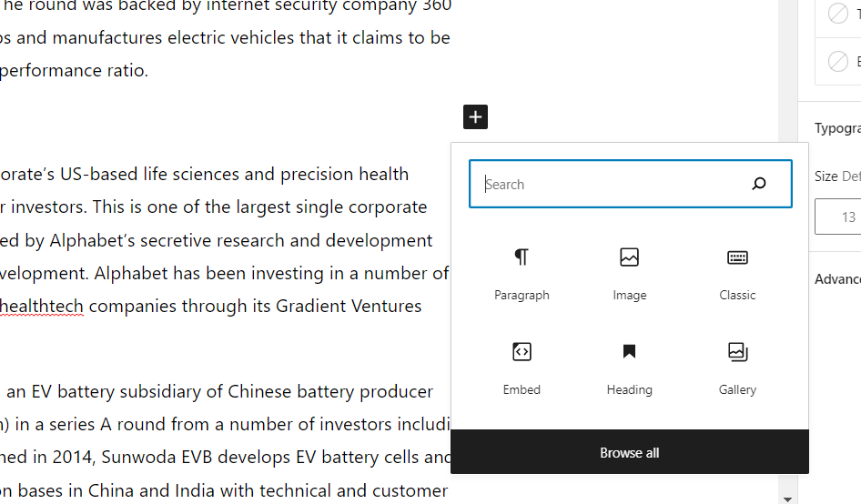The image size is (861, 504).
Task: Select the lower empty color swatch circle
Action: (x=838, y=62)
